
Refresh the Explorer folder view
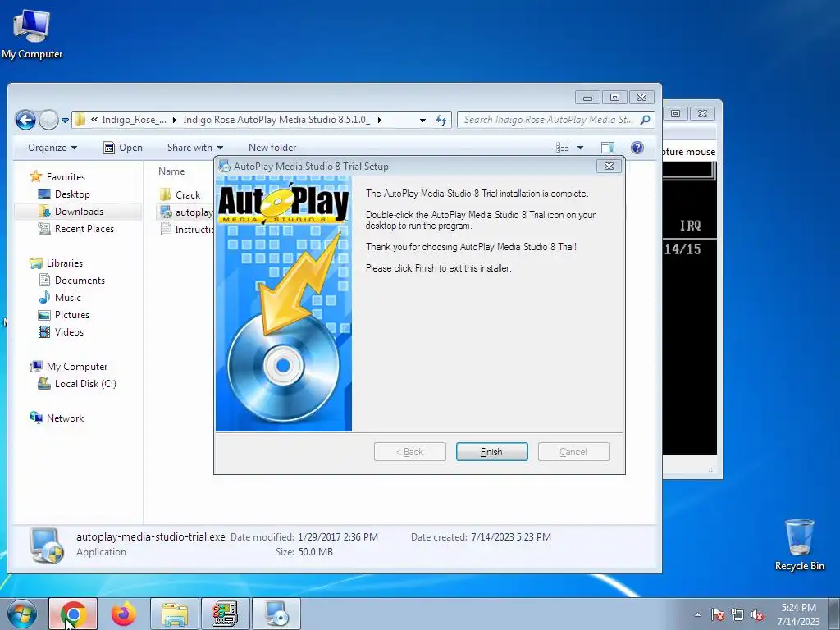click(x=441, y=120)
